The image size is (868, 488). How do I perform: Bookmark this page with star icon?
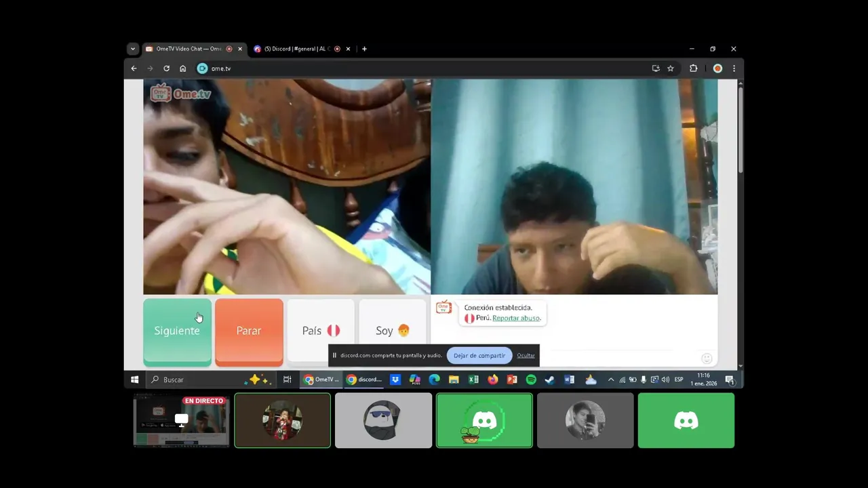(x=671, y=68)
